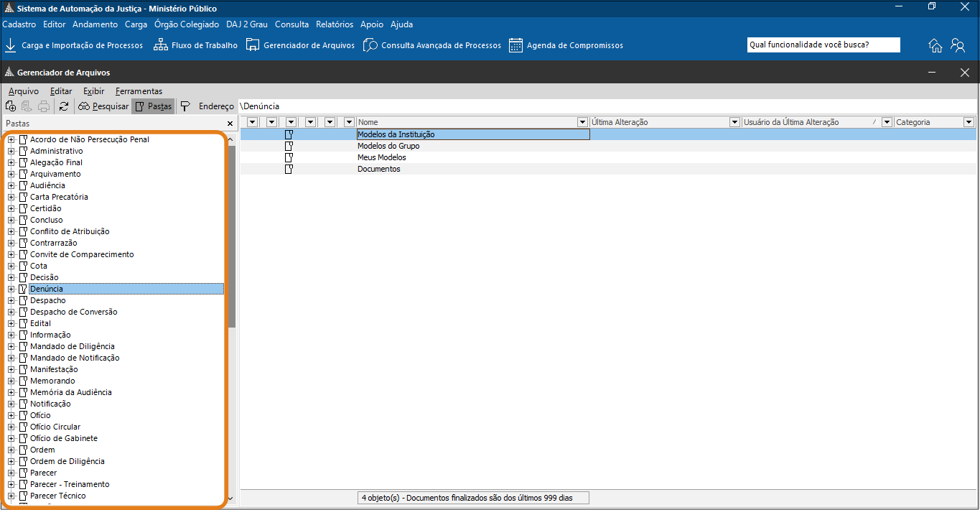Screen dimensions: 980x510
Task: Select the Documentos row
Action: coord(608,169)
